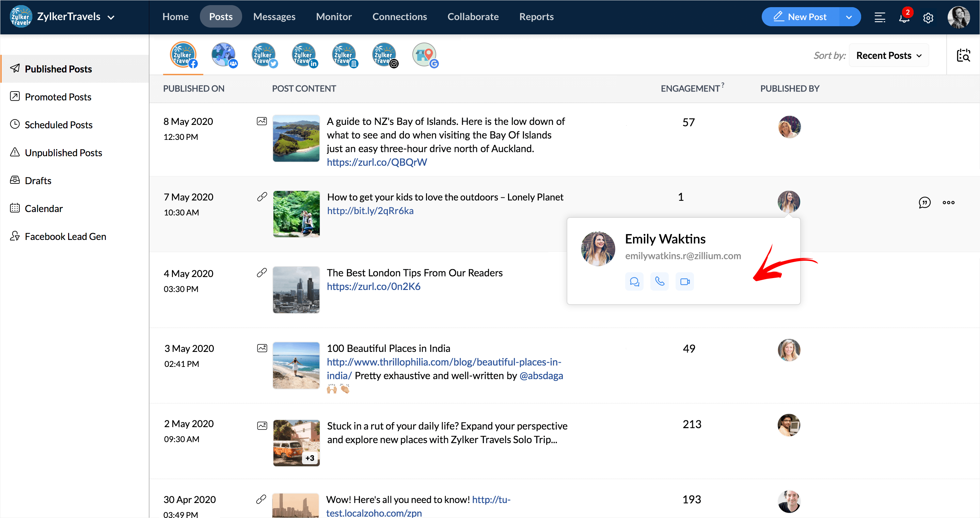The width and height of the screenshot is (980, 518).
Task: Go to Scheduled Posts in sidebar
Action: tap(58, 125)
